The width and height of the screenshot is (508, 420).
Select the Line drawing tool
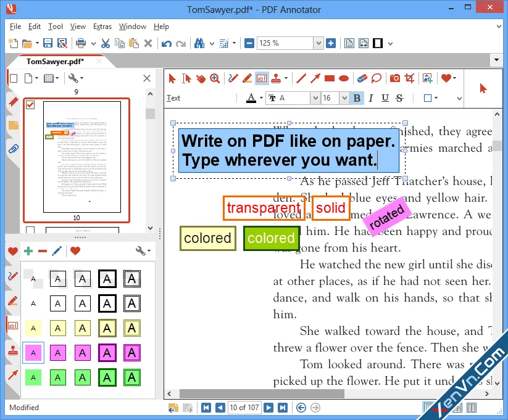click(301, 78)
